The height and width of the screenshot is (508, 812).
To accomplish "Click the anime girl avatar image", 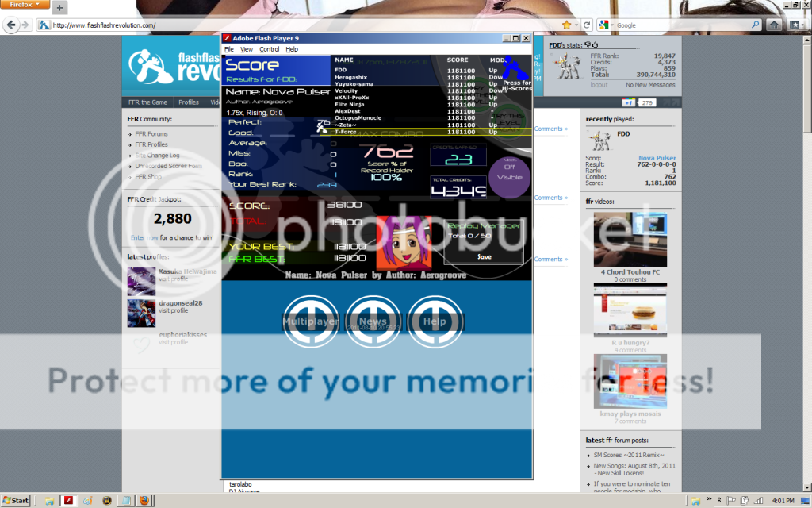I will click(403, 241).
